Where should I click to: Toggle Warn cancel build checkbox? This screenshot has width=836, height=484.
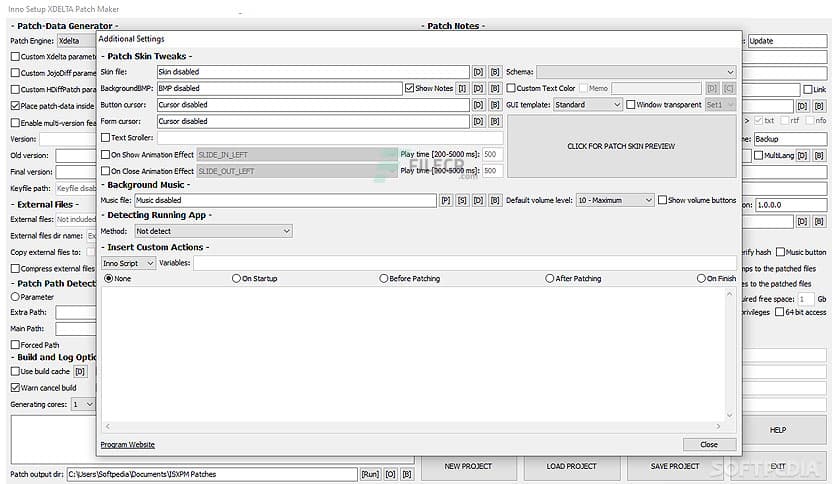pos(15,388)
